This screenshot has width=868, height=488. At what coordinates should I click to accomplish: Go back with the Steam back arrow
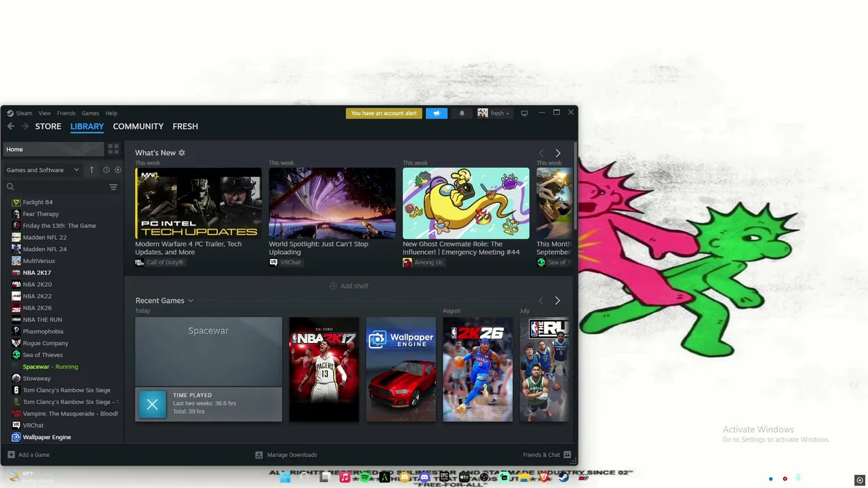10,126
